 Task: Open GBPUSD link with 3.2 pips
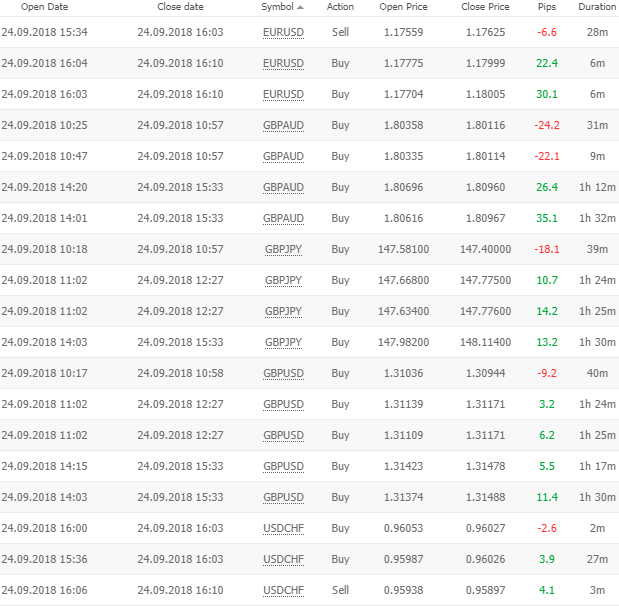(x=283, y=404)
